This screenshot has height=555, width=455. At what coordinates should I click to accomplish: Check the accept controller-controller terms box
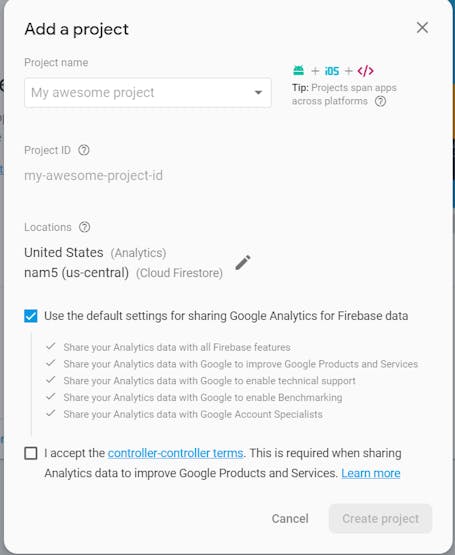30,453
